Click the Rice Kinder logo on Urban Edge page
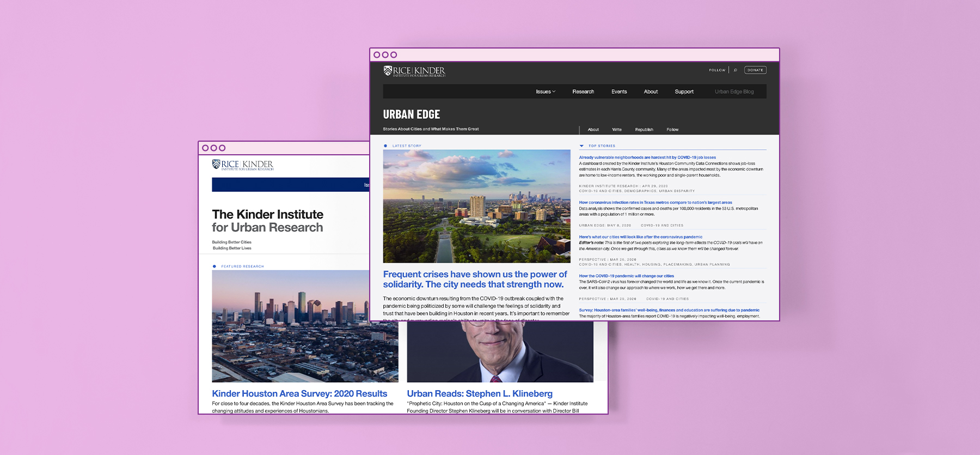This screenshot has height=455, width=980. pos(414,71)
